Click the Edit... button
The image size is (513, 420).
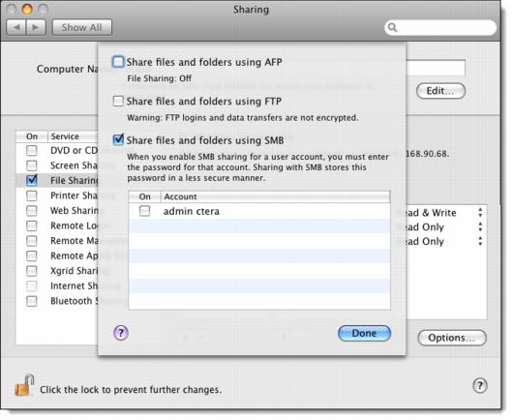click(x=440, y=91)
